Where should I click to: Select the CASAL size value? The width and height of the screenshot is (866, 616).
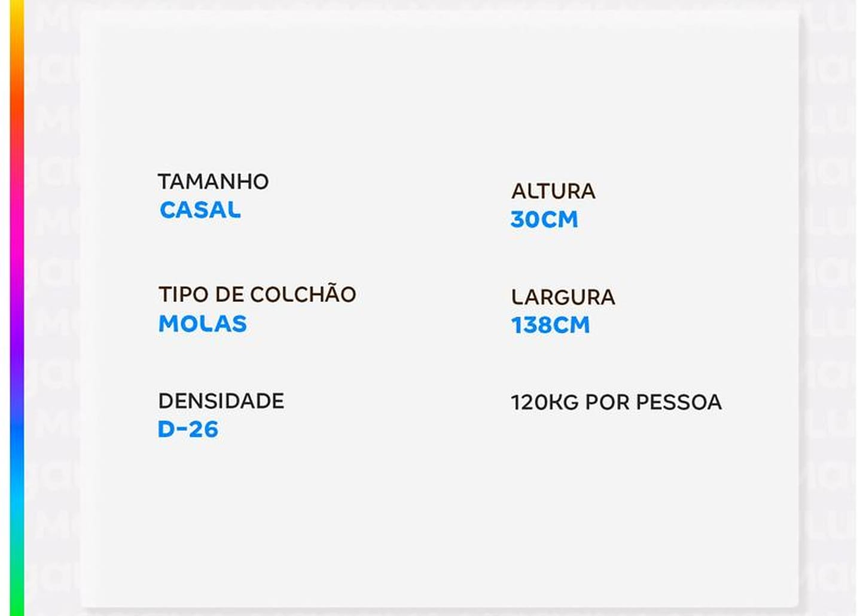click(200, 210)
